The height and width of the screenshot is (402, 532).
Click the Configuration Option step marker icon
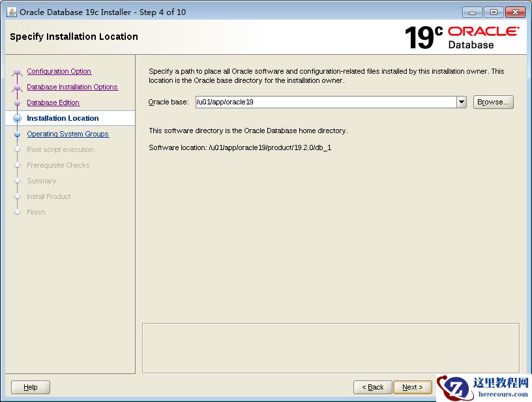[18, 72]
